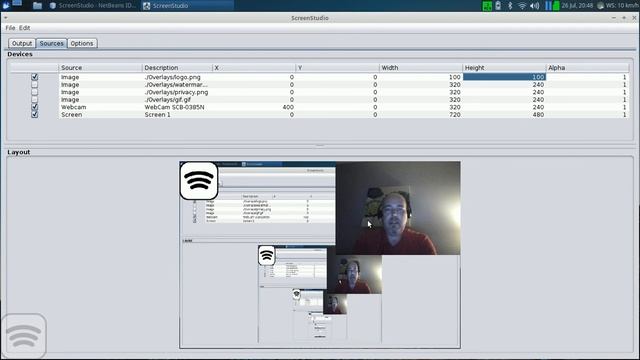
Task: Enable the gif.gif image source checkbox
Action: [35, 99]
